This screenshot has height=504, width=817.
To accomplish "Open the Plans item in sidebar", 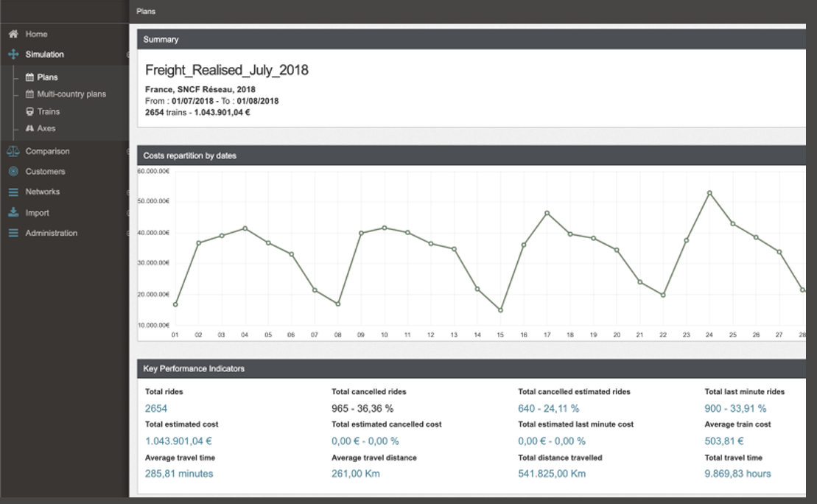I will tap(47, 77).
